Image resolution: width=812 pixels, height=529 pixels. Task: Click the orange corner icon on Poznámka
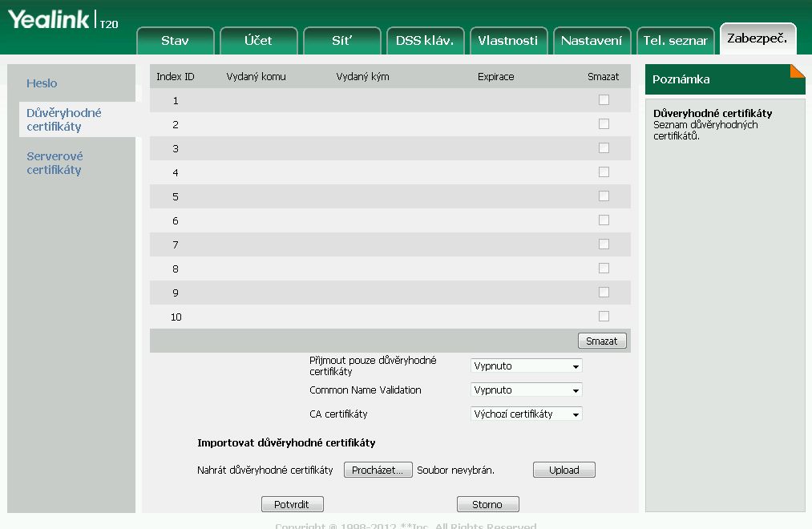[797, 71]
